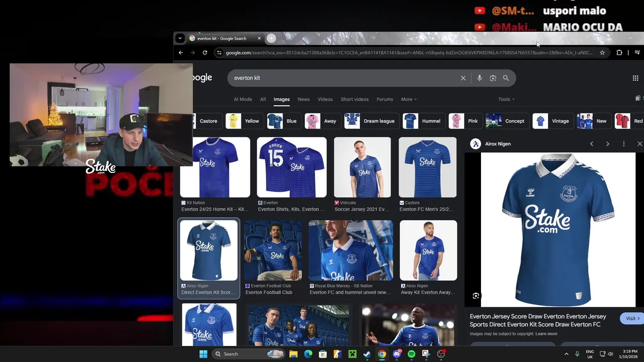Open Spotify from taskbar
Viewport: 644px width, 362px height.
(412, 354)
